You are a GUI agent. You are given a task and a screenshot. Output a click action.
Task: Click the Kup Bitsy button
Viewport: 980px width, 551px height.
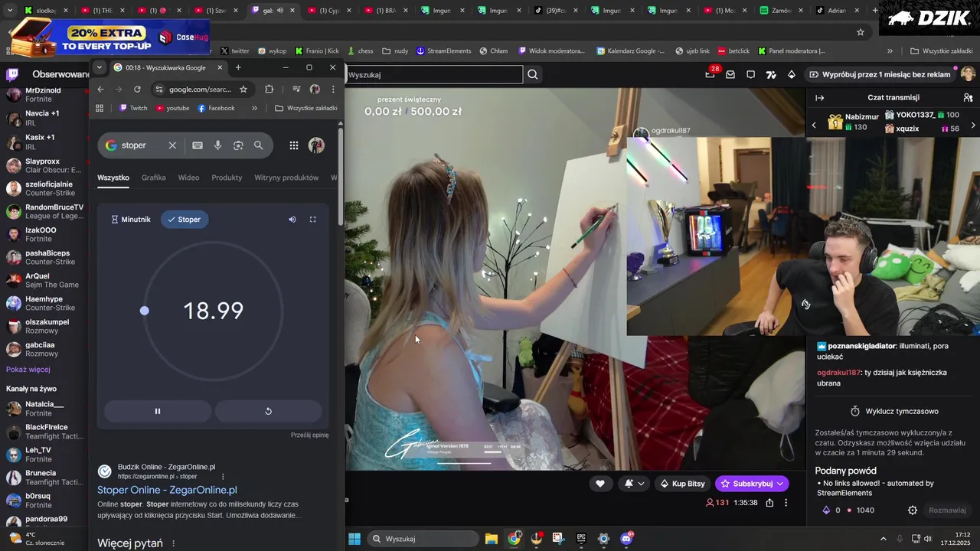[681, 484]
